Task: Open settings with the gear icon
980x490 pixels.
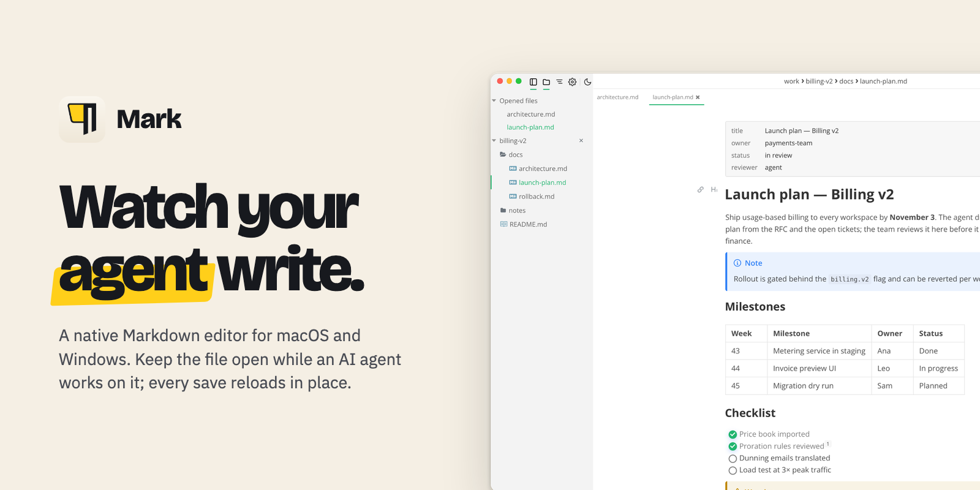Action: pyautogui.click(x=572, y=82)
